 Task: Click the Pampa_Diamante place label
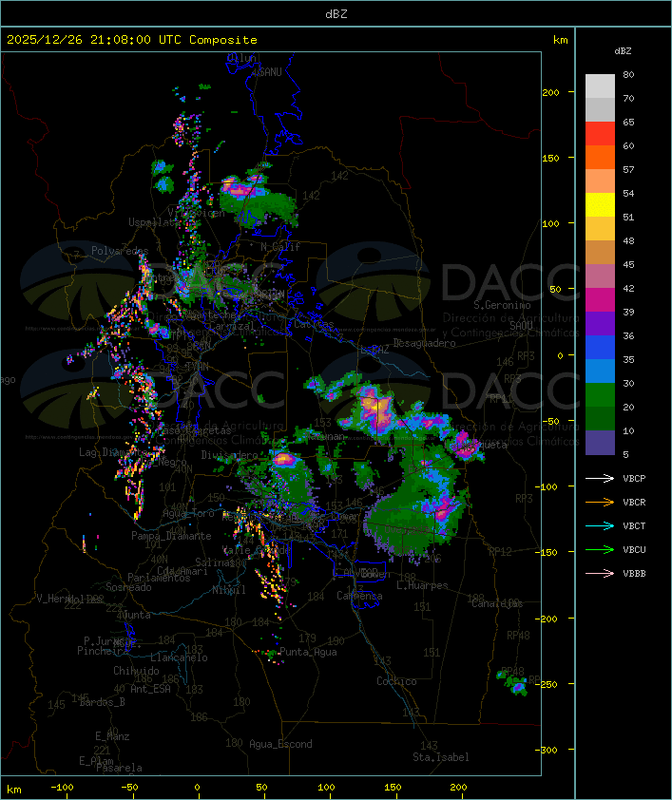171,536
